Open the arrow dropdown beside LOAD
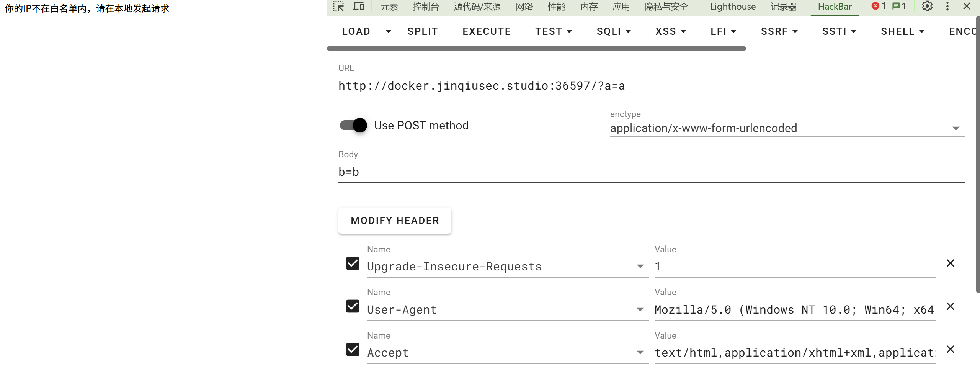The image size is (980, 368). pyautogui.click(x=388, y=31)
